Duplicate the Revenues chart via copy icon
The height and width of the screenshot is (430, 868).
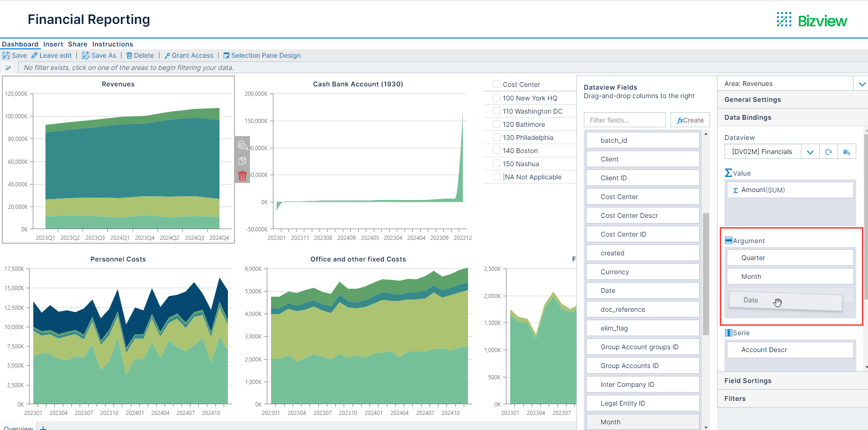point(242,161)
